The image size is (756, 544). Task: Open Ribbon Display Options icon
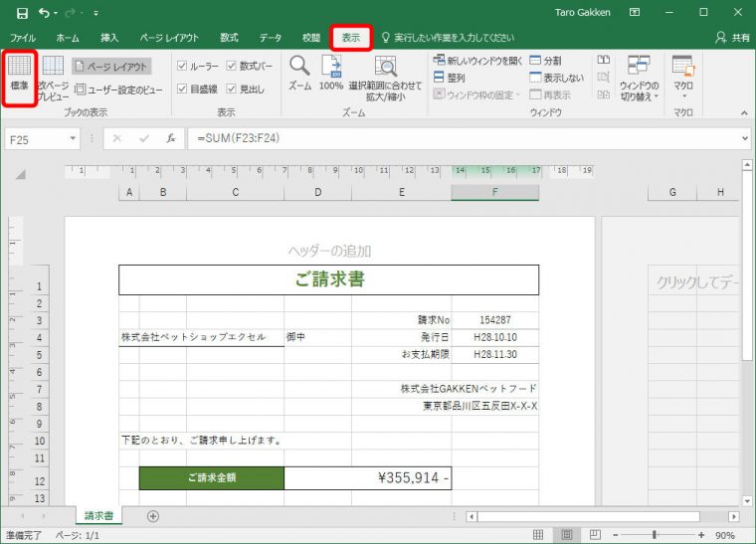(635, 13)
